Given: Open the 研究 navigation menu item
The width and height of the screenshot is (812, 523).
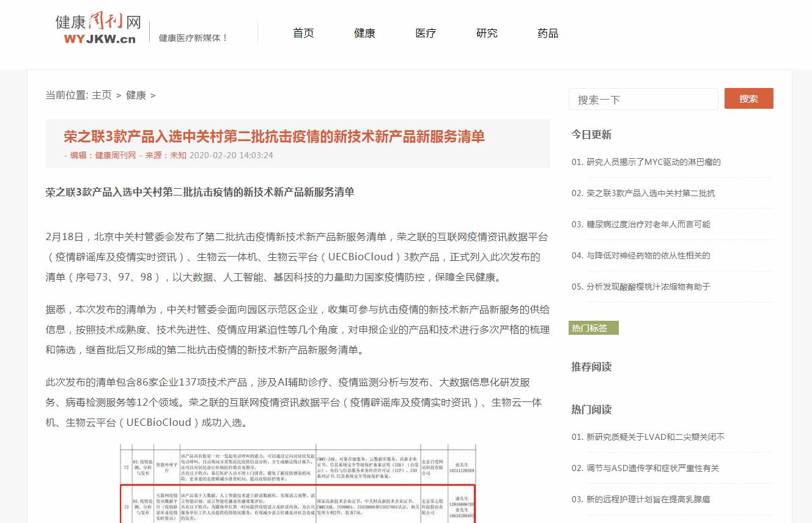Looking at the screenshot, I should click(x=487, y=33).
